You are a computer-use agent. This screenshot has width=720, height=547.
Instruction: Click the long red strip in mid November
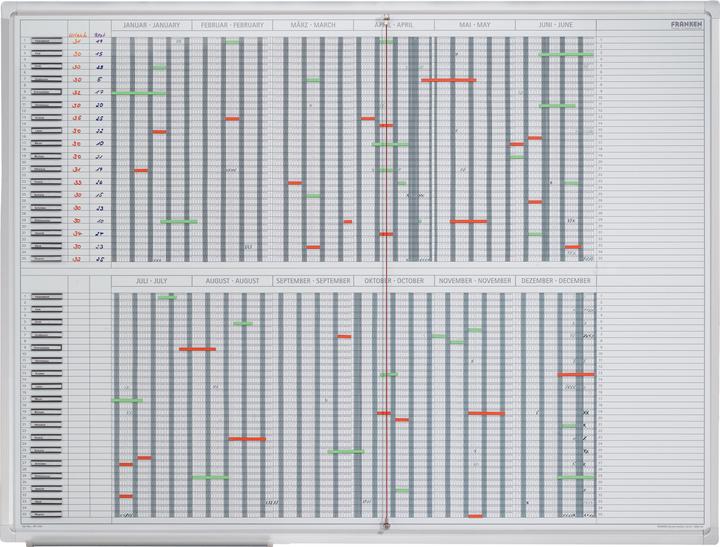click(486, 414)
